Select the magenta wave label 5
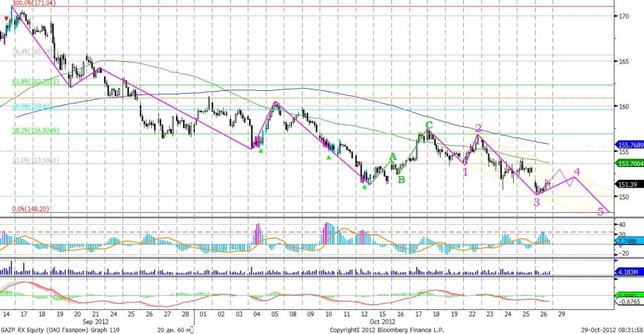 pyautogui.click(x=600, y=211)
